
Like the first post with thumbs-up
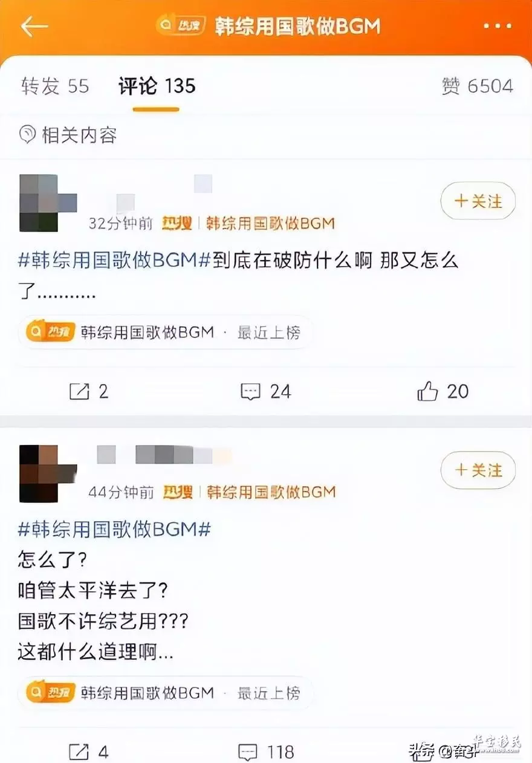click(427, 391)
